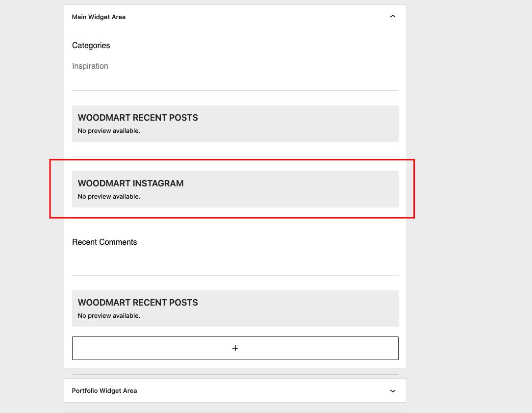Viewport: 532px width, 413px height.
Task: Click 'No preview available' under Recent Comments section
Action: pos(109,315)
